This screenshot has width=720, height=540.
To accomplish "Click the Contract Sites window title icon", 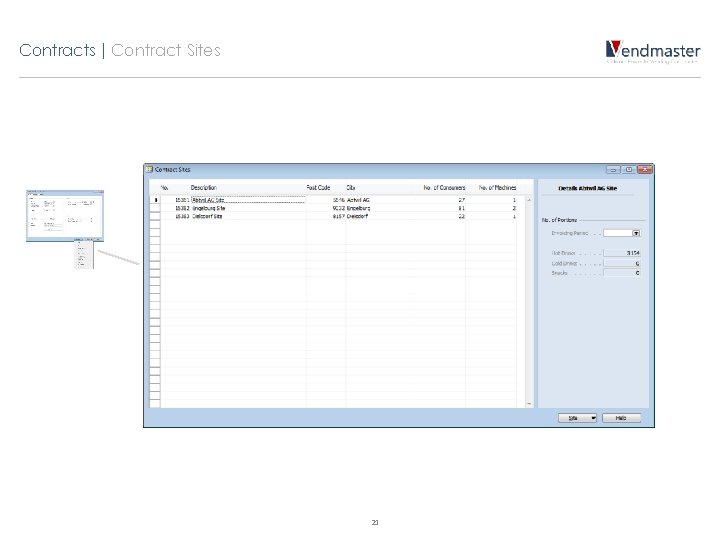I will [x=149, y=169].
